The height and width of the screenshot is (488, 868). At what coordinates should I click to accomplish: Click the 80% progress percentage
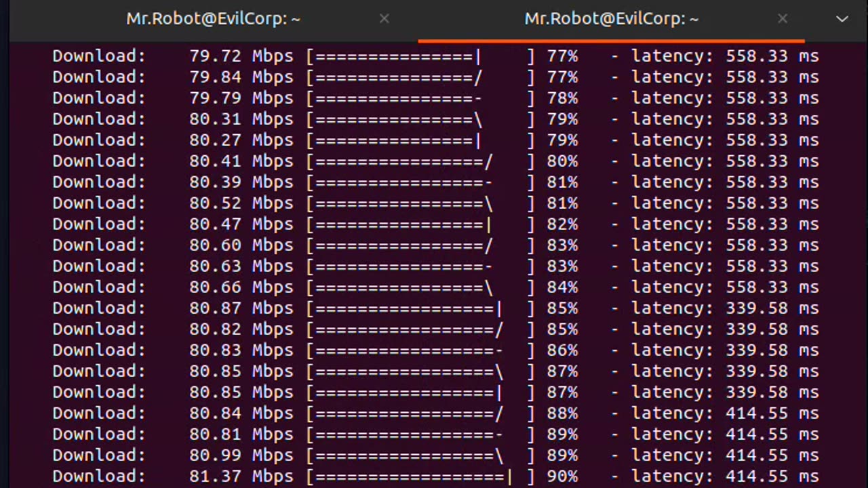562,161
